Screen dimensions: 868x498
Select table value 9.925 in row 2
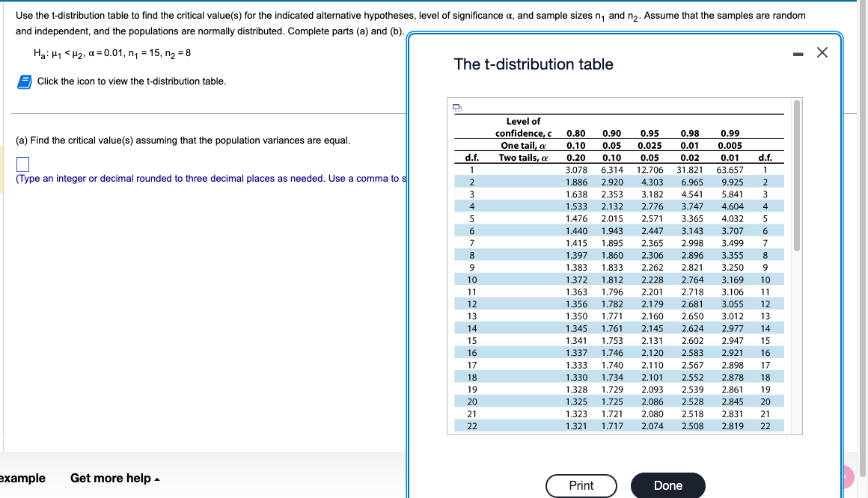[733, 182]
